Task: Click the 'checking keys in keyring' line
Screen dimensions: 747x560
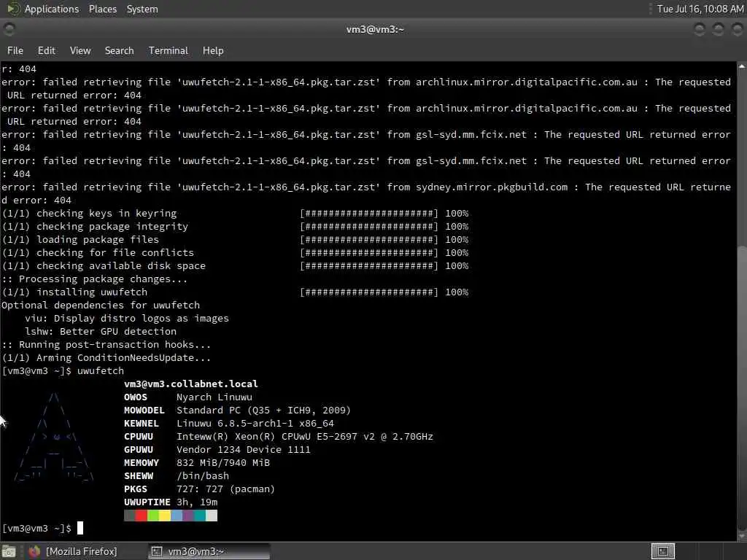Action: point(236,214)
